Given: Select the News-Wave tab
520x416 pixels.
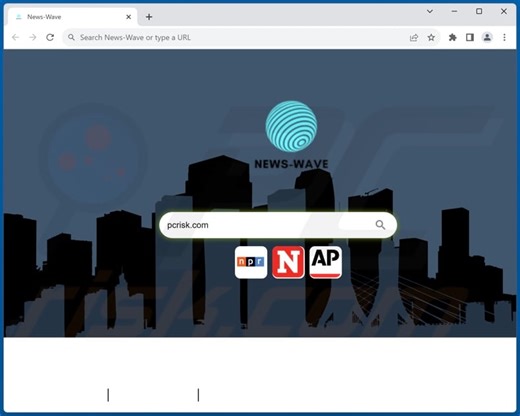Looking at the screenshot, I should point(72,17).
